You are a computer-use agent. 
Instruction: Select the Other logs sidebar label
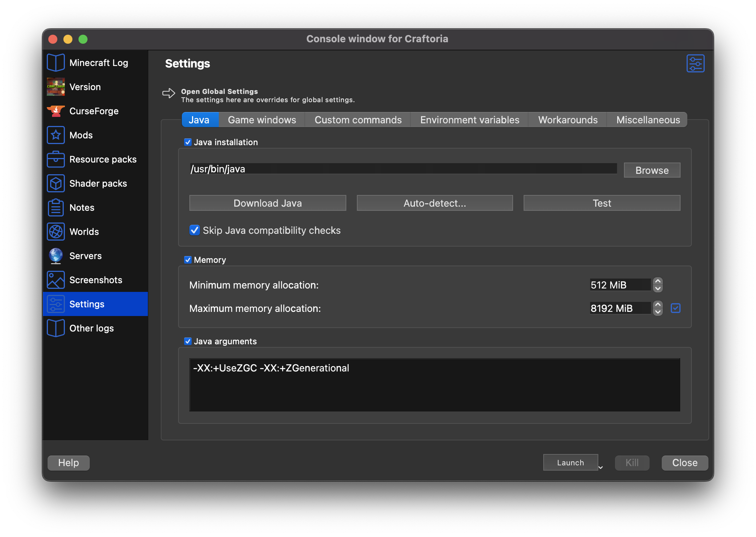[92, 328]
